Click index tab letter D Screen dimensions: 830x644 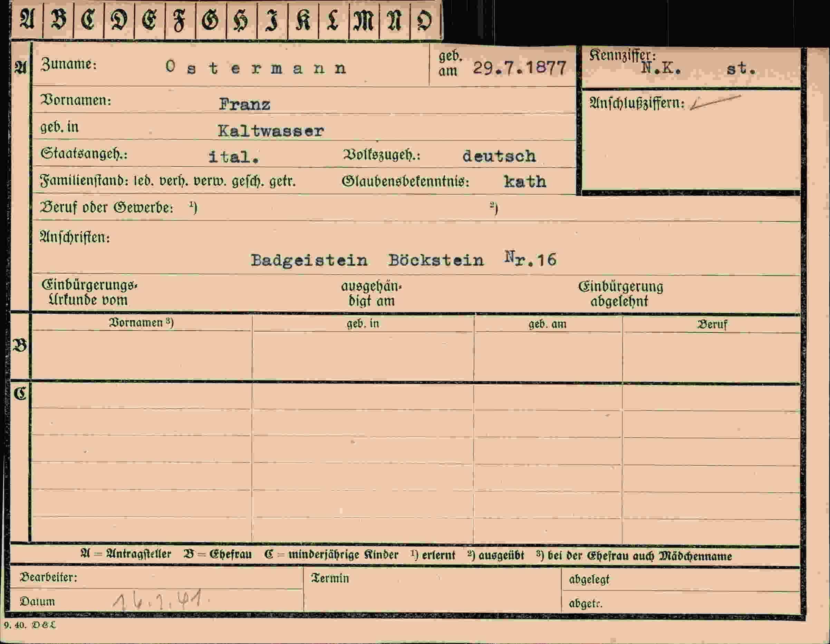tap(119, 19)
